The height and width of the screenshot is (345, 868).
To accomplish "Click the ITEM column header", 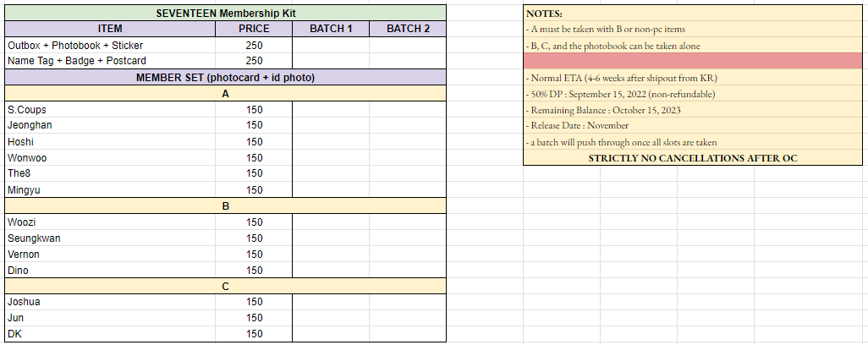I will (110, 29).
